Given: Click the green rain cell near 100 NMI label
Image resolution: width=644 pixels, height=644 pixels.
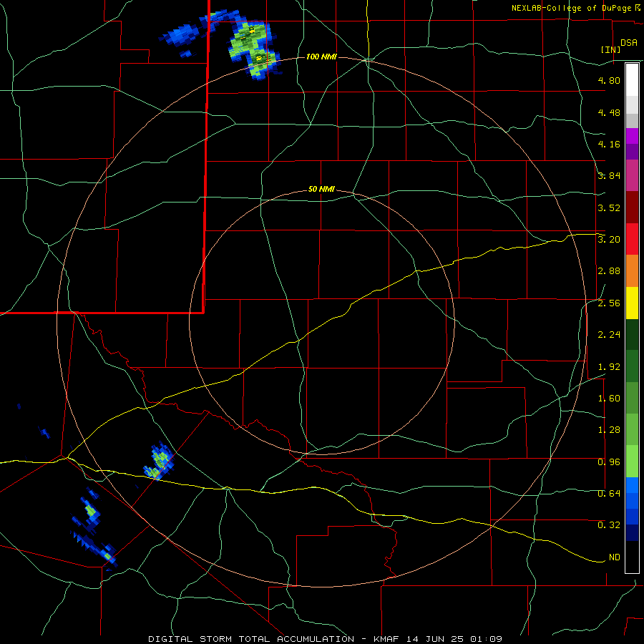Looking at the screenshot, I should coord(253,48).
